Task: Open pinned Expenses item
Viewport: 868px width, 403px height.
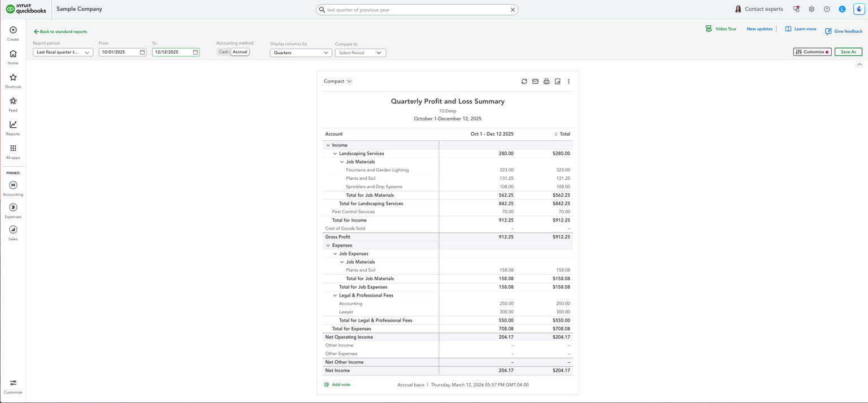Action: point(13,211)
